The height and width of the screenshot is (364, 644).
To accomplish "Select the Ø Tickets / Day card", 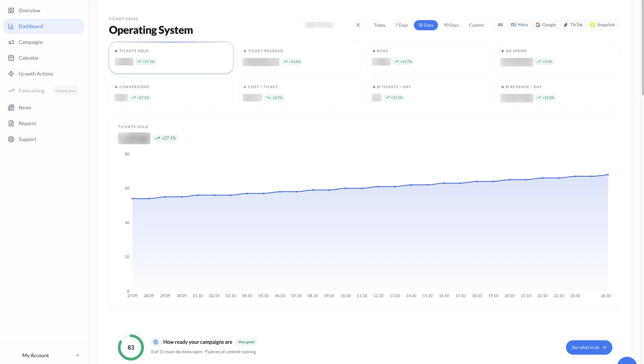I will coord(429,94).
